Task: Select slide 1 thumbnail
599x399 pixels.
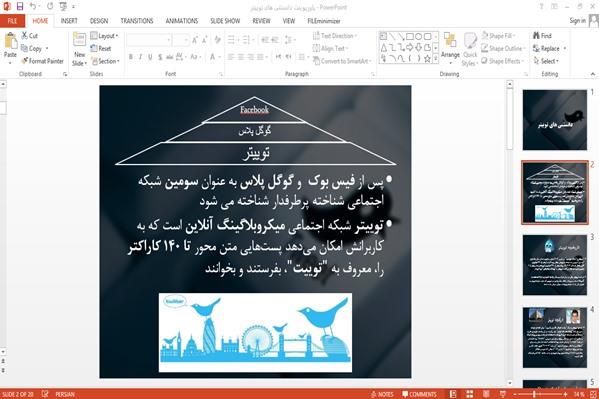Action: [555, 120]
